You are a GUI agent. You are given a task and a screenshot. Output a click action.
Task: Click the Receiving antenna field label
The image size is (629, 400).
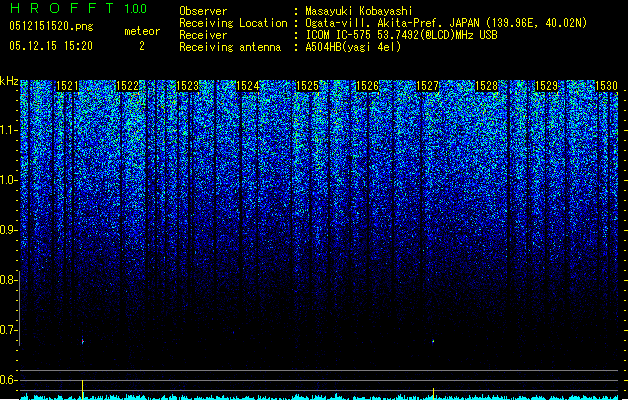[230, 47]
